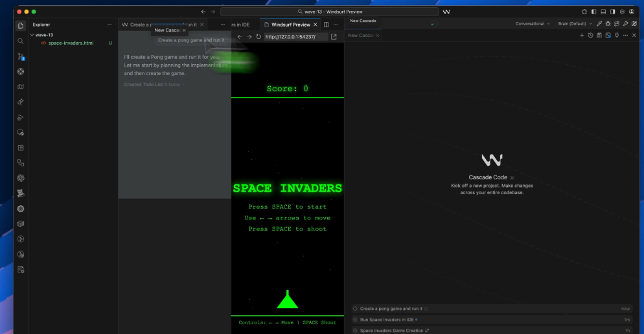Viewport: 644px width, 334px height.
Task: Open the plug icon in Cascade toolbar
Action: tap(617, 36)
